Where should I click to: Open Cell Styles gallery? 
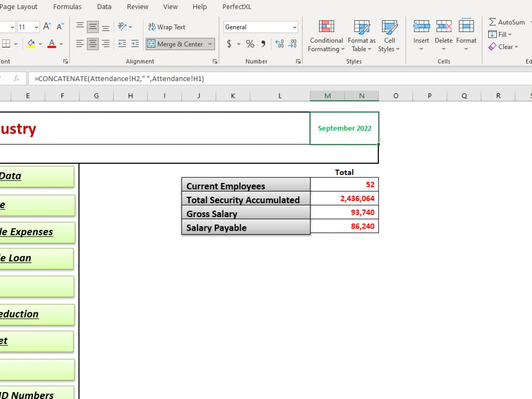389,36
